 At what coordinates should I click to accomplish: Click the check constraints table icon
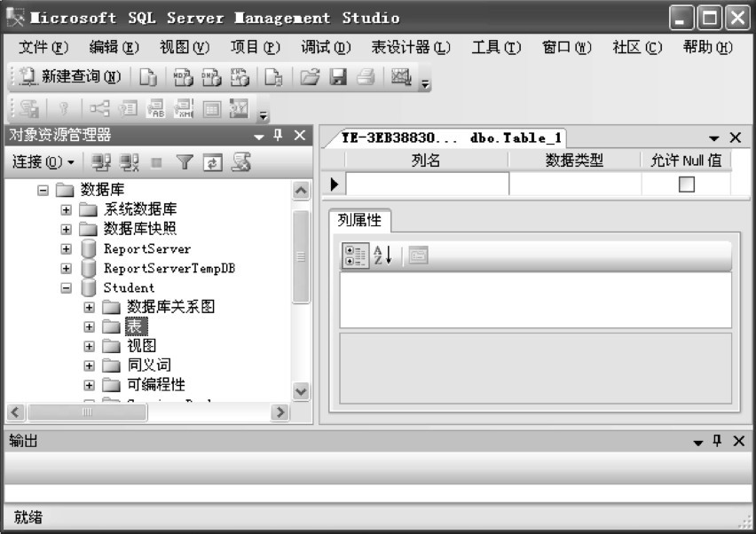point(212,109)
